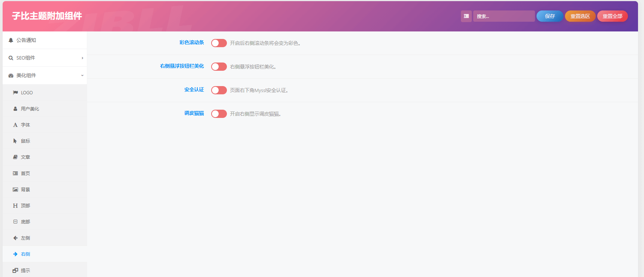Screen dimensions: 644x277
Task: Enable the 安全认证 switch
Action: point(219,90)
